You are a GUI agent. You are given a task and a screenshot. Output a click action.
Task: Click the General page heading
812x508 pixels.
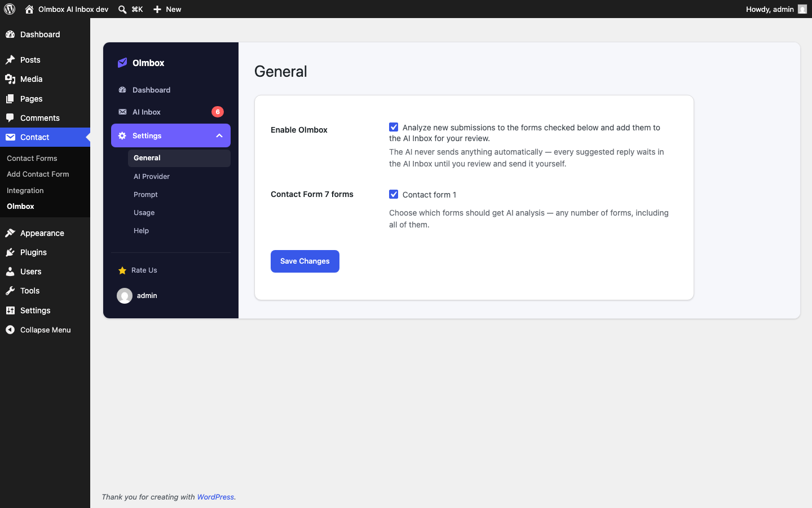pos(281,72)
